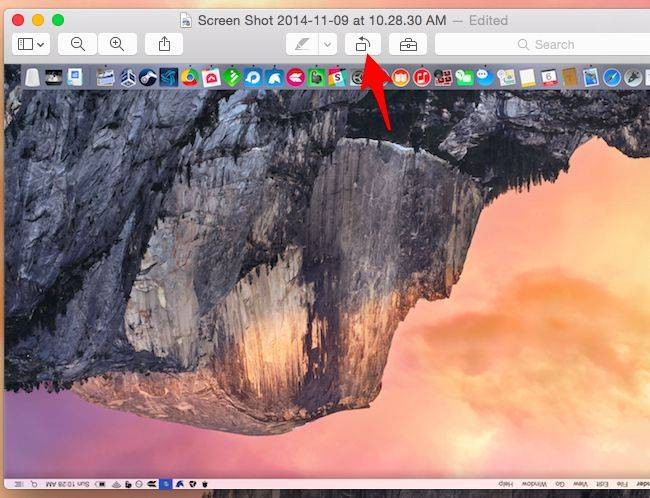The image size is (650, 498).
Task: Expand the highlight pen options arrow
Action: pyautogui.click(x=328, y=44)
